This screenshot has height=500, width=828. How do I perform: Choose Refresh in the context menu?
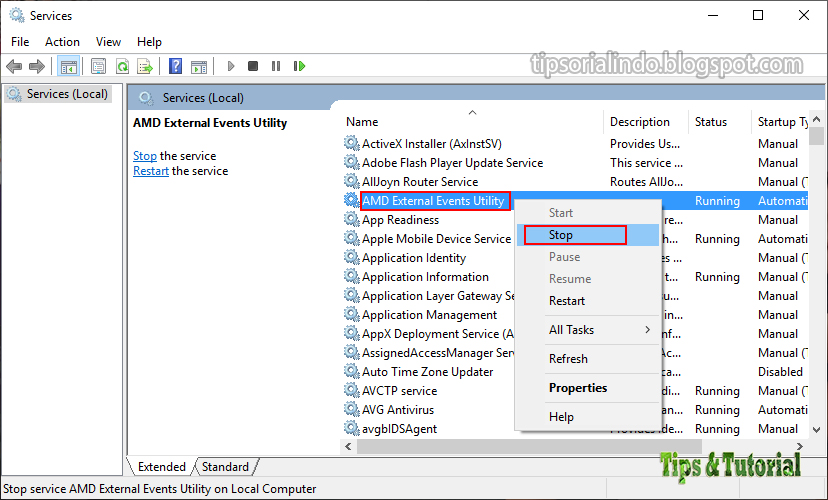[x=588, y=359]
